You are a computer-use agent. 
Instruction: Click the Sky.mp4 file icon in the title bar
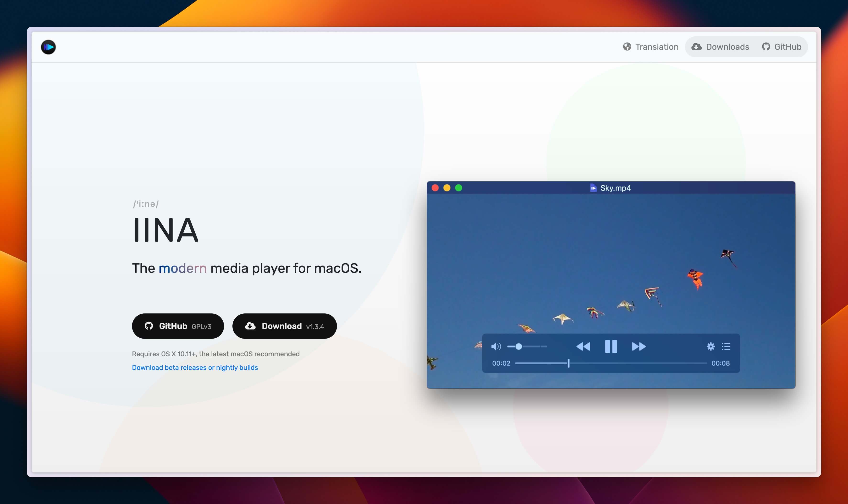click(x=593, y=188)
